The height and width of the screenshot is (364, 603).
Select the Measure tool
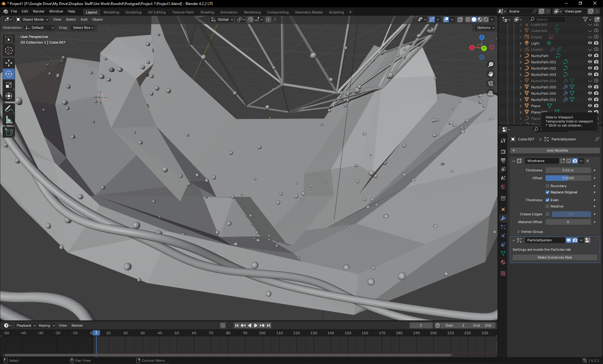point(9,120)
